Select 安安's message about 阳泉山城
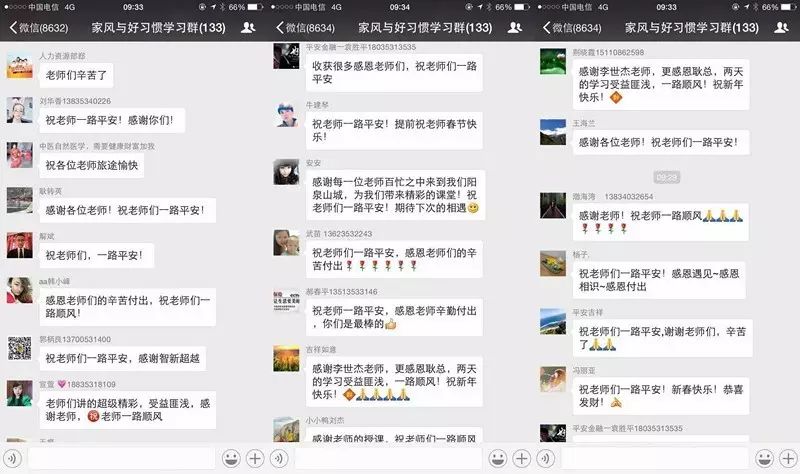800x474 pixels. click(394, 195)
